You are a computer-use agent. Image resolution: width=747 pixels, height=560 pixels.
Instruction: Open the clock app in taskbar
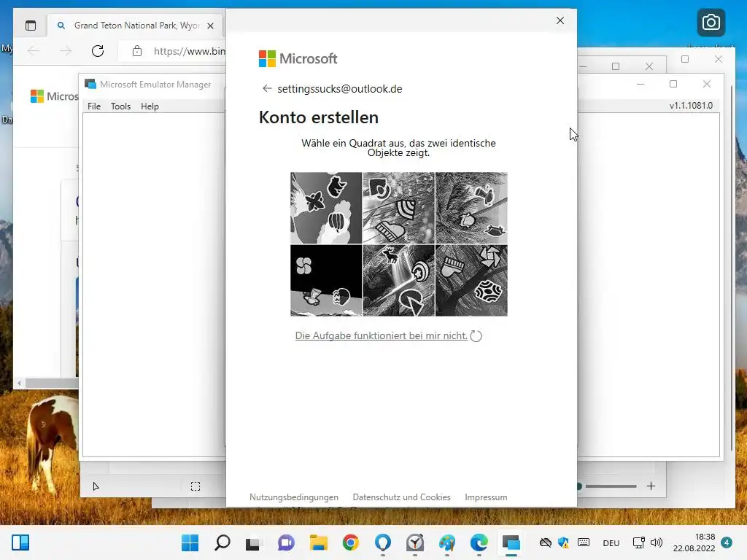(x=415, y=542)
